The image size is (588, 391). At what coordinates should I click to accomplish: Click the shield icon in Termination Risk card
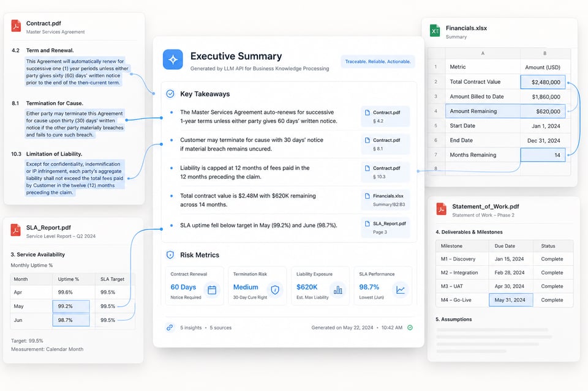tap(275, 289)
